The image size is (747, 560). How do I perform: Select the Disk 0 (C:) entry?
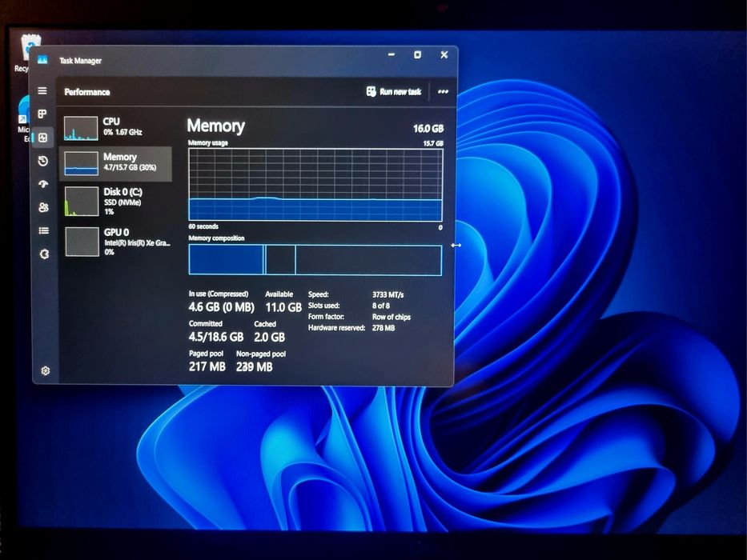(116, 202)
